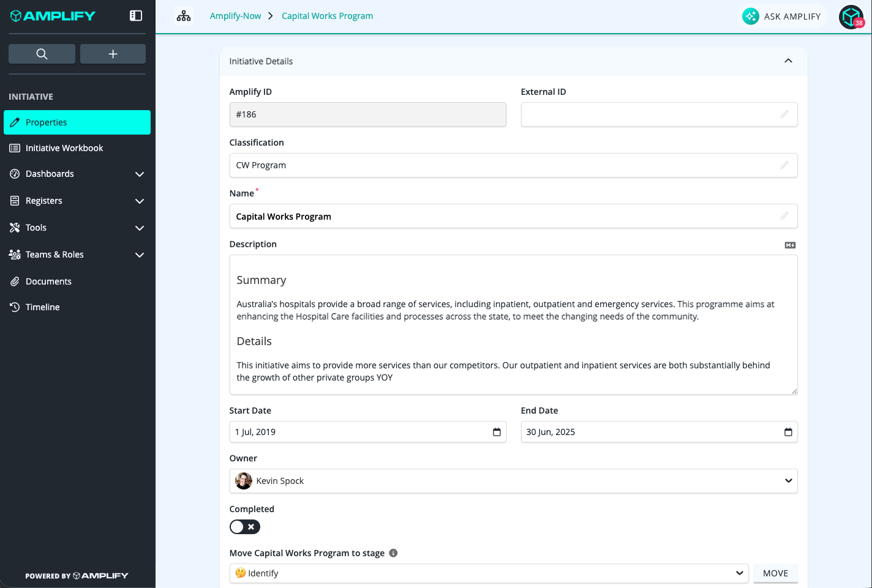
Task: Click Kevin Spock's avatar photo
Action: pyautogui.click(x=244, y=481)
